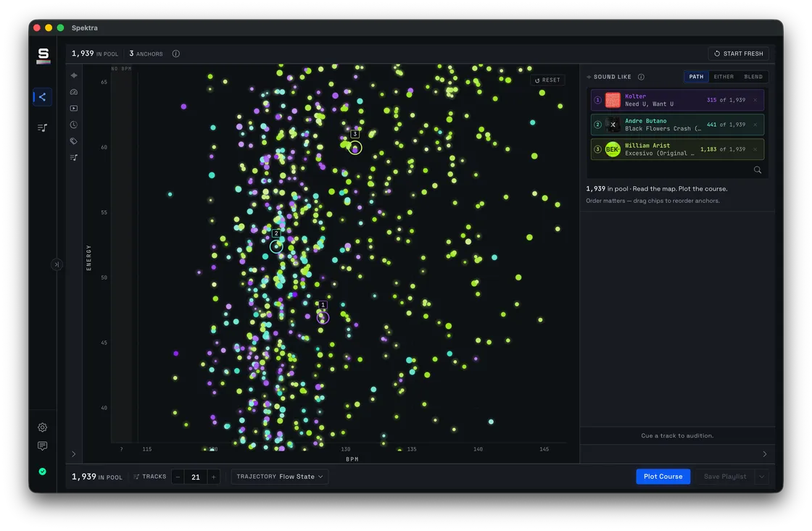This screenshot has width=812, height=531.
Task: Click the William Arist BEK artwork thumbnail
Action: [613, 149]
